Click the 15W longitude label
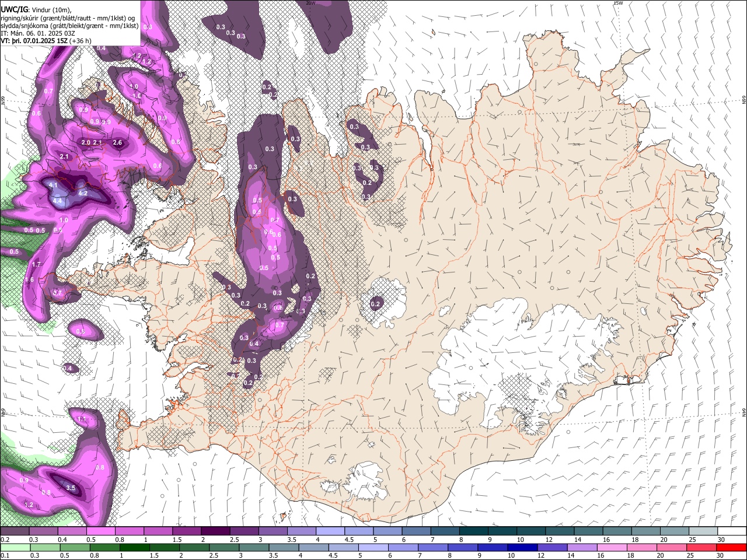The width and height of the screenshot is (747, 560). [x=618, y=3]
